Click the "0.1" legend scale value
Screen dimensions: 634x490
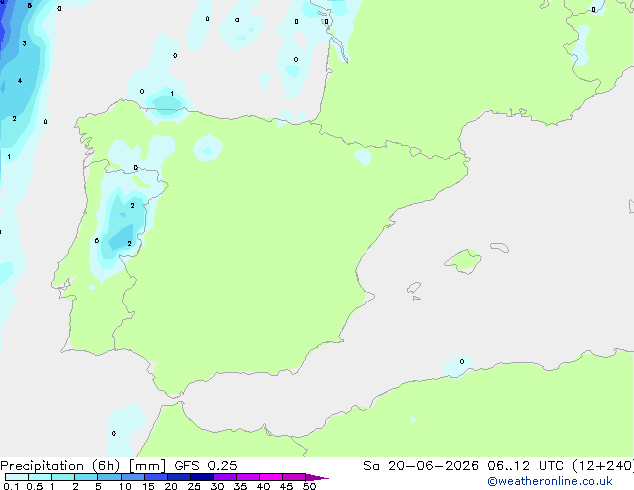pyautogui.click(x=11, y=486)
